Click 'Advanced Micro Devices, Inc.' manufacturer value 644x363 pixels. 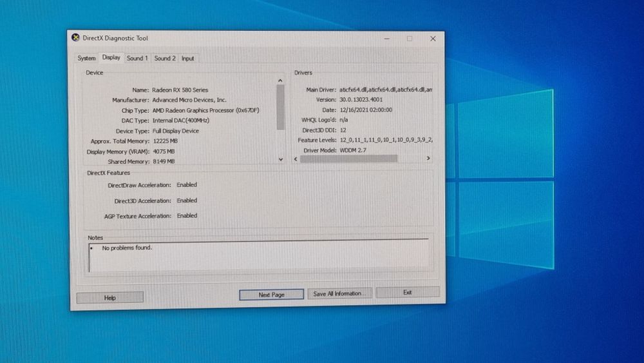click(189, 100)
